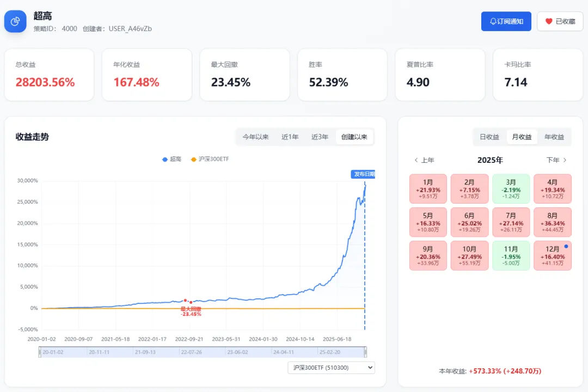Switch chart range to 今年以来
This screenshot has width=588, height=392.
pos(256,137)
